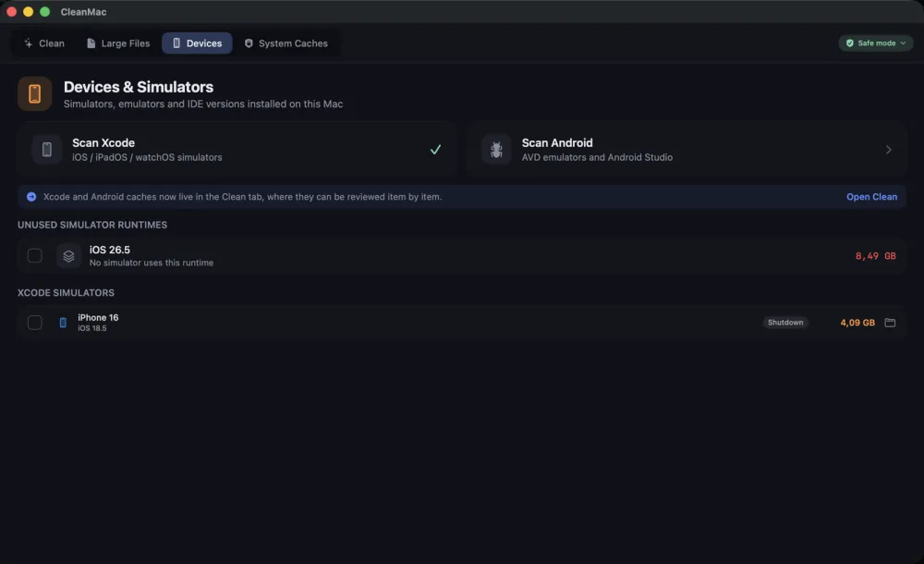Click the layers icon beside iOS 26.5
The height and width of the screenshot is (564, 924).
(x=68, y=255)
